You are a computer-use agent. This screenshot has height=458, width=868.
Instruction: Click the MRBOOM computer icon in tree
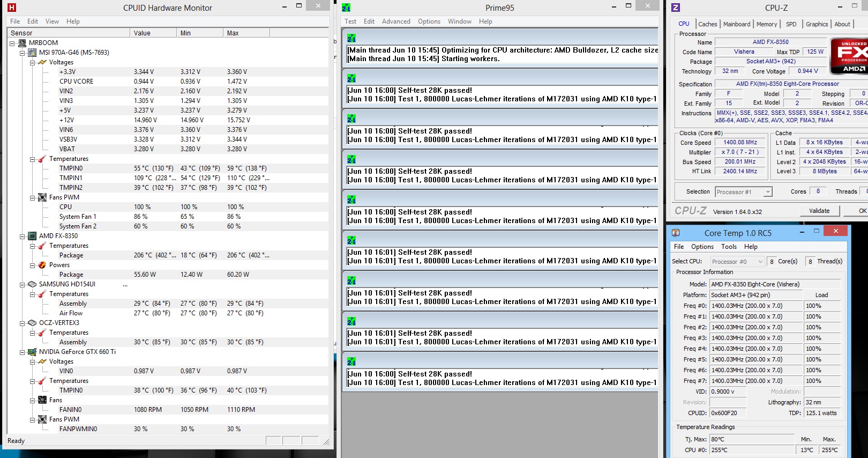(22, 43)
